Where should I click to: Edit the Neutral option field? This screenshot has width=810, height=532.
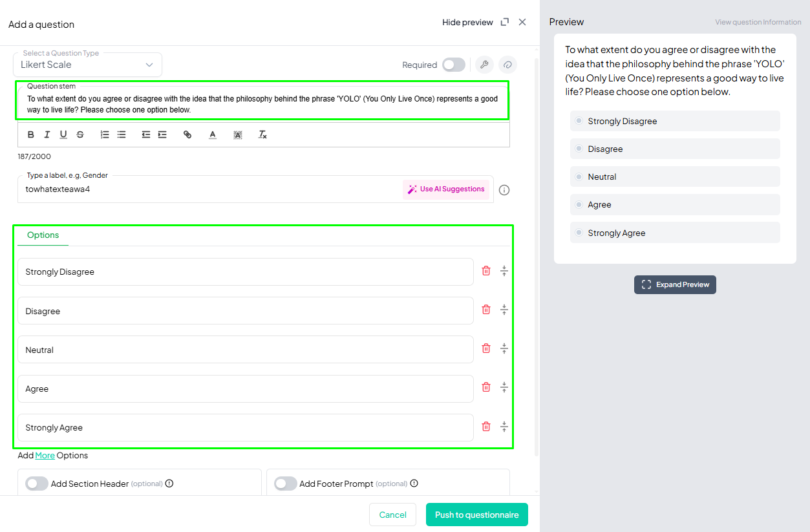click(246, 350)
